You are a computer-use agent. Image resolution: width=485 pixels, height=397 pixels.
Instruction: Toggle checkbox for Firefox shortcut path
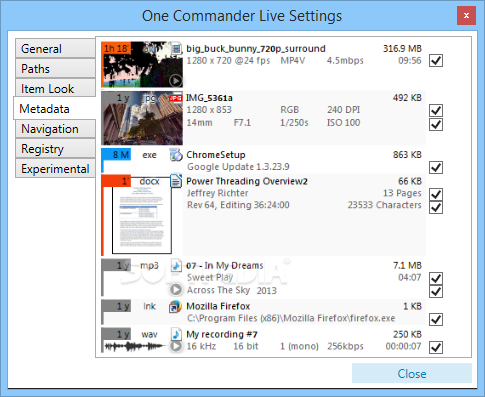[436, 319]
